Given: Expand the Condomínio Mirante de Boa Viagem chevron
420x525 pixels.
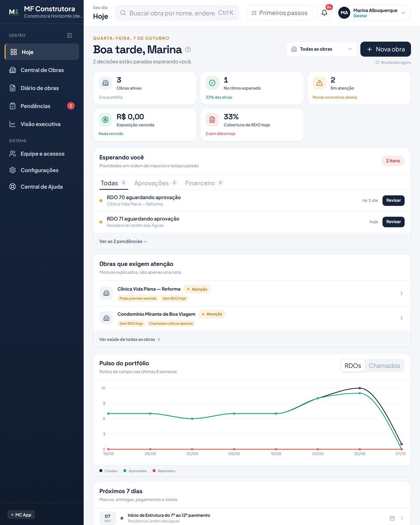Looking at the screenshot, I should (401, 318).
